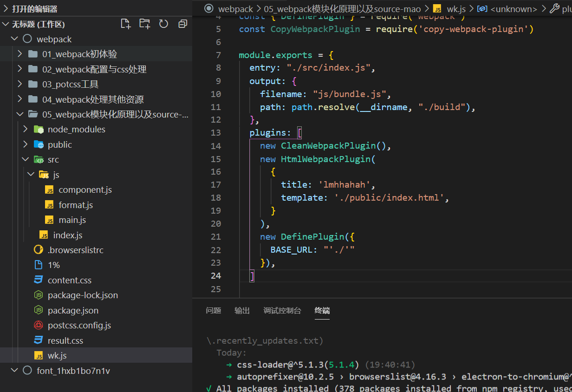Click "js/bundle.js" filename string in editor
This screenshot has height=392, width=572.
point(349,94)
